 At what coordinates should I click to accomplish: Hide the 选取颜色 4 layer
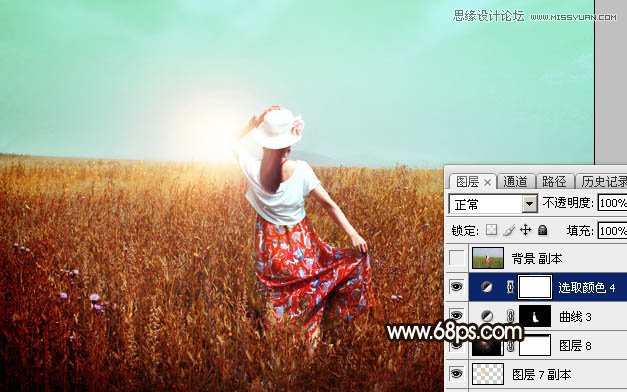[456, 286]
